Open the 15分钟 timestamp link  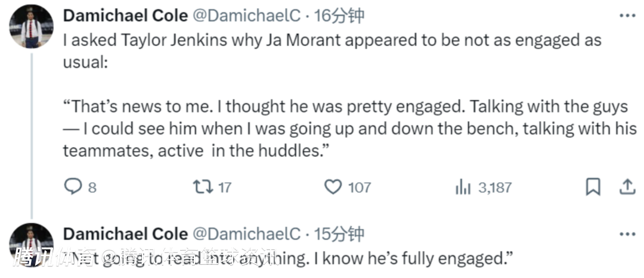point(339,233)
